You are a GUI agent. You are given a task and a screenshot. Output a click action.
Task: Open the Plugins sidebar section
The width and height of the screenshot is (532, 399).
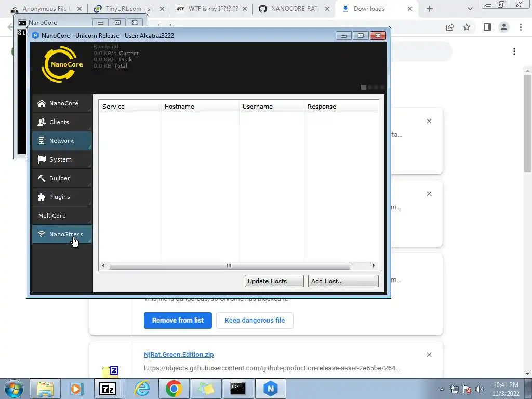[62, 197]
